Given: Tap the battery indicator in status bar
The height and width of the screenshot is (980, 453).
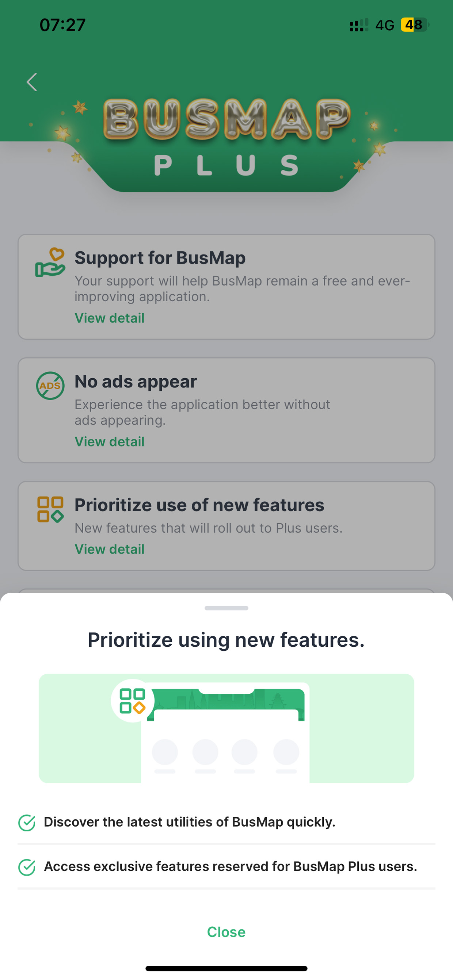Looking at the screenshot, I should (x=415, y=25).
